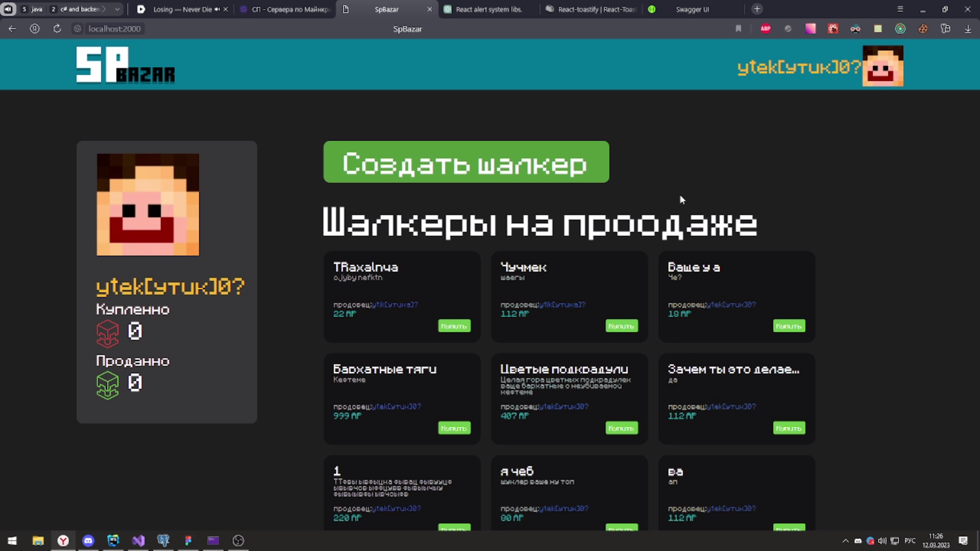Click the AdBlock Plus extension icon
The image size is (980, 551).
tap(765, 29)
